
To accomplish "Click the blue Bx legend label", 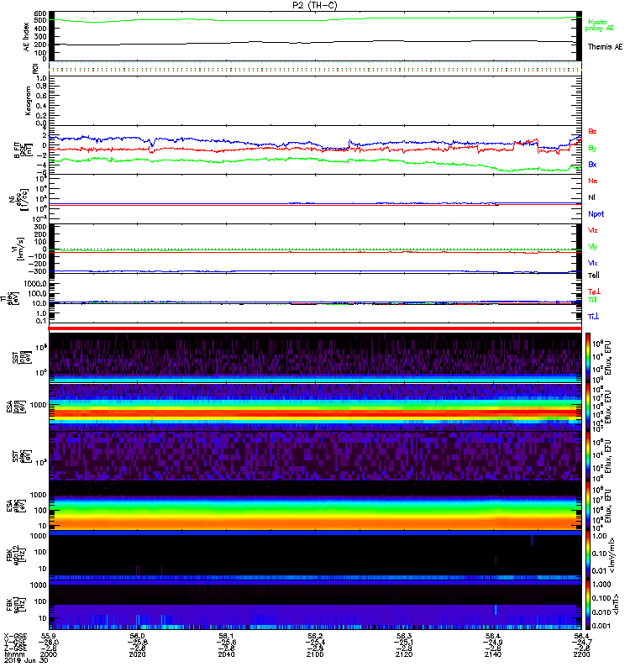I will 592,165.
